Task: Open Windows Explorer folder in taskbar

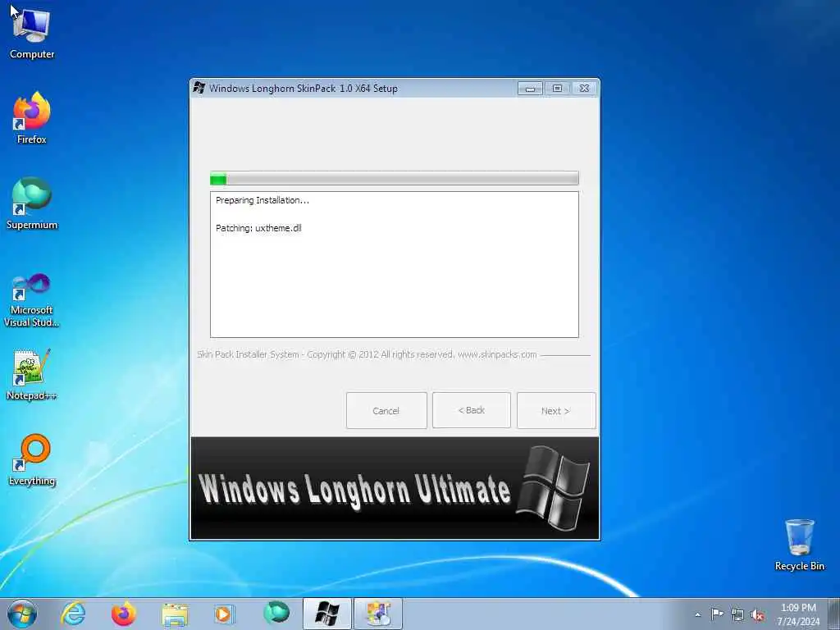Action: pos(175,614)
